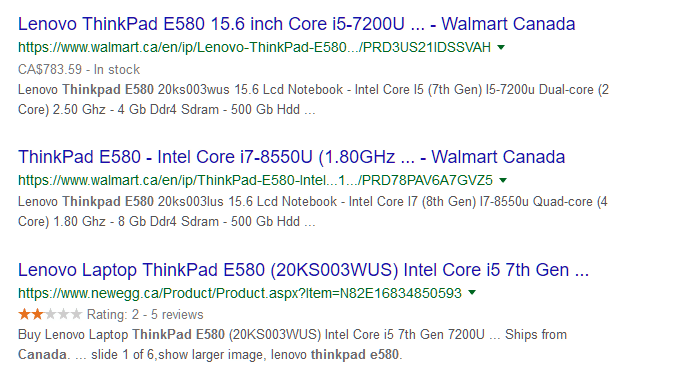Click the green walmart.ca ThinkPad-E580-Intel URL

point(255,180)
